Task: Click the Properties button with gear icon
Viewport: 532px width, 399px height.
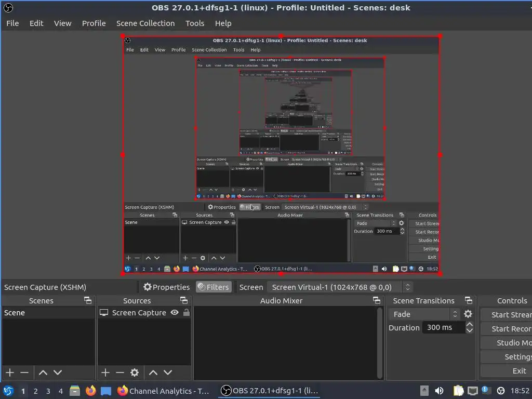Action: pyautogui.click(x=166, y=287)
